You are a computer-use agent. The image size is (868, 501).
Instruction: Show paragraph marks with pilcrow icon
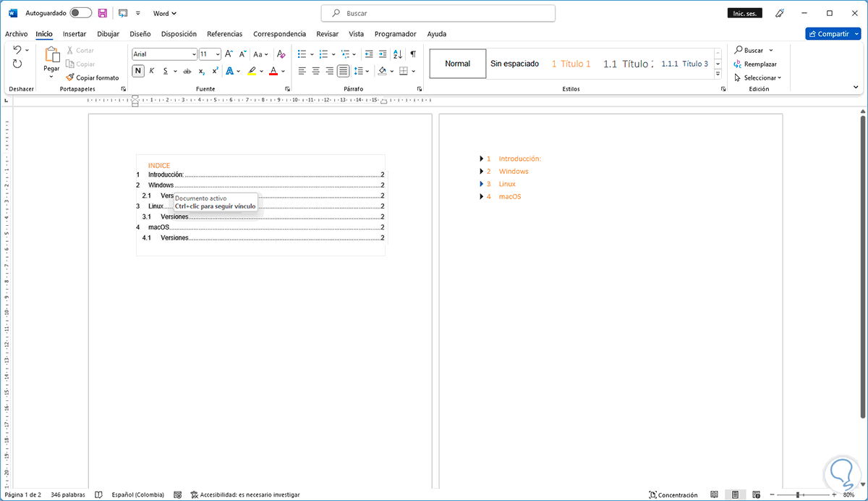click(x=413, y=54)
